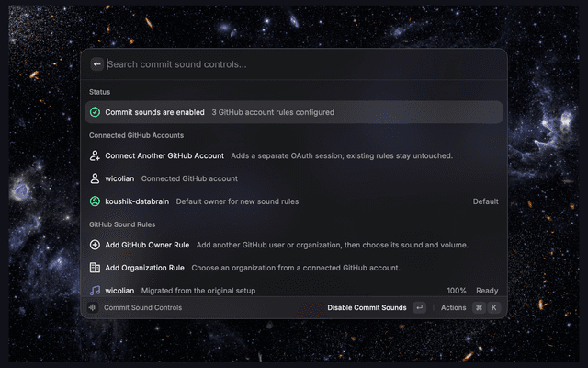Click the add-person icon for connecting another account
This screenshot has height=368, width=588.
(x=95, y=155)
